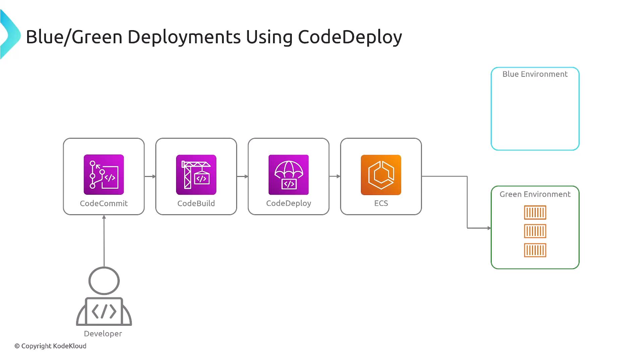The width and height of the screenshot is (644, 362).
Task: Click the Developer label text
Action: pos(103,334)
